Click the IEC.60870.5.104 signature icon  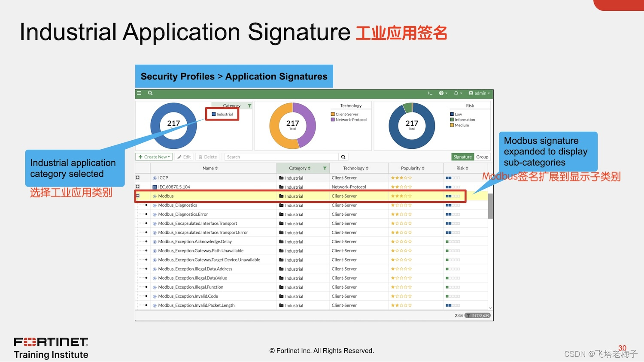pyautogui.click(x=155, y=187)
